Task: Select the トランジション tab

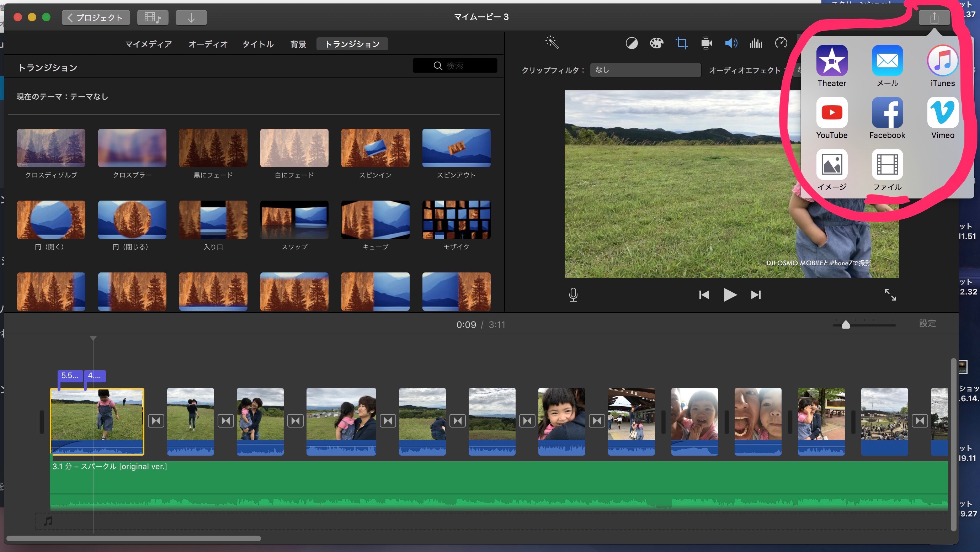Action: [352, 44]
